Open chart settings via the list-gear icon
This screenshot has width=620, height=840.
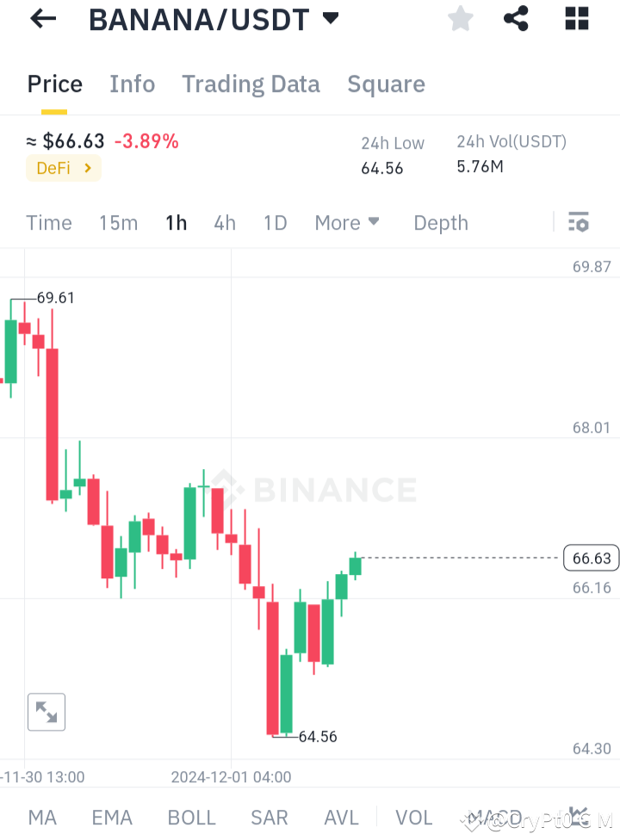click(x=578, y=222)
